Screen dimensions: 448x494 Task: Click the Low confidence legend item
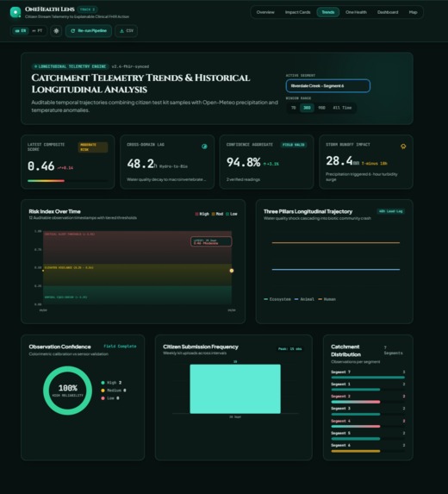(110, 398)
